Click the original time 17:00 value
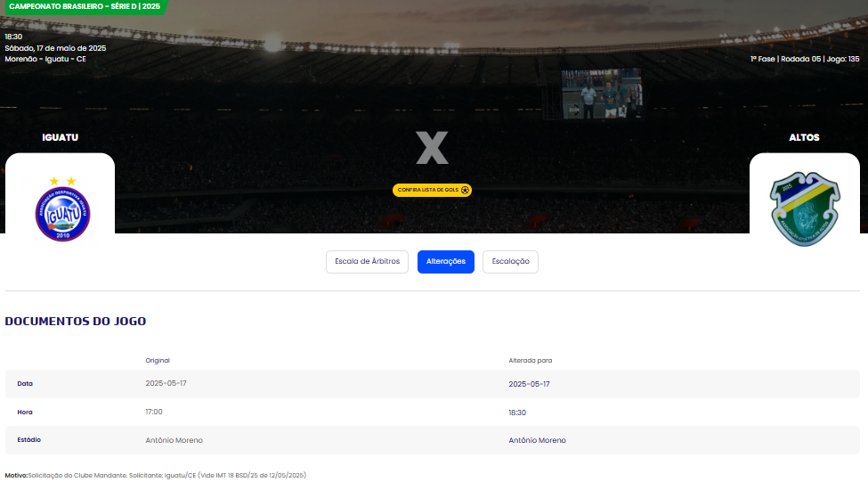Screen dimensions: 868x482 (x=154, y=412)
